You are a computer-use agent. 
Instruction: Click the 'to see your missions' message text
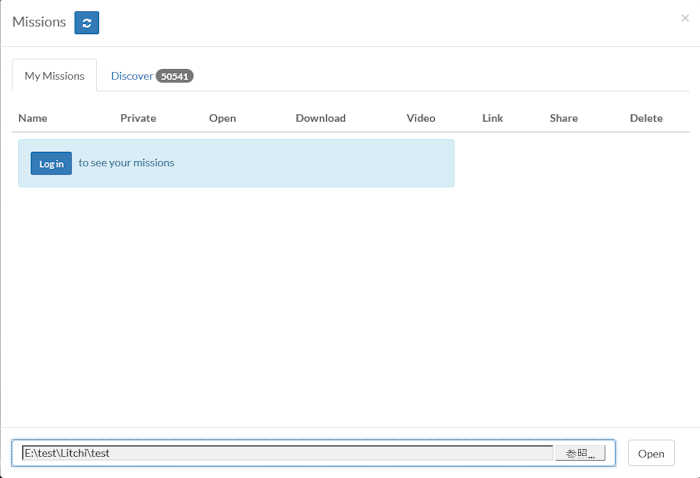[x=126, y=163]
